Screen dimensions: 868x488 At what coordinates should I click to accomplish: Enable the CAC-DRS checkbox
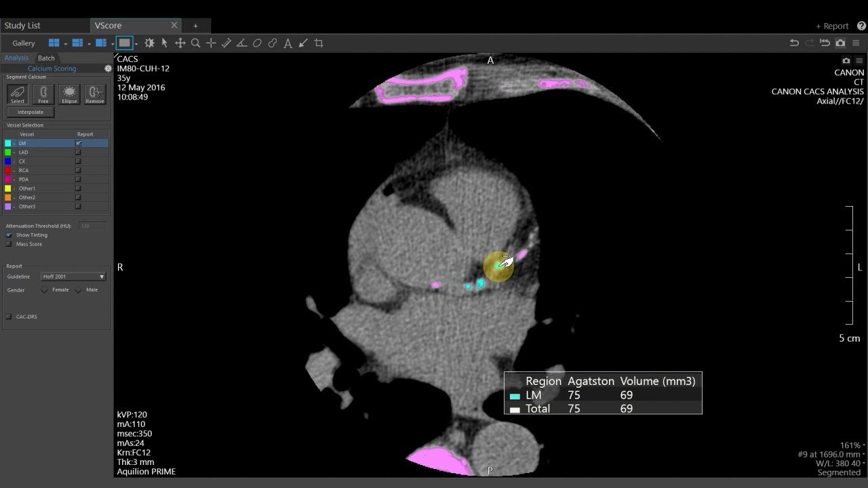tap(9, 317)
